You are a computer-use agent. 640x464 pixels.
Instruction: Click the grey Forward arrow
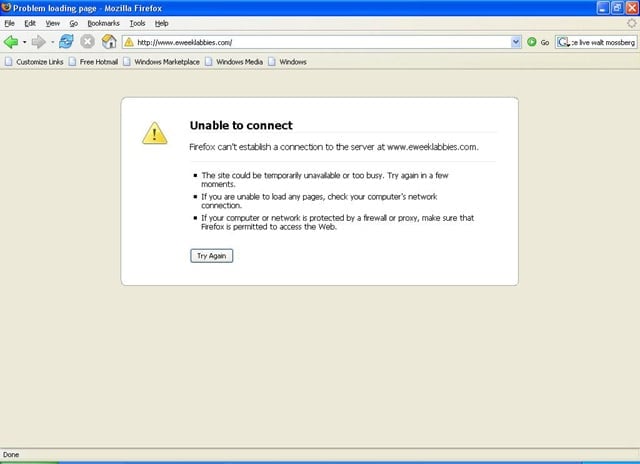(39, 42)
